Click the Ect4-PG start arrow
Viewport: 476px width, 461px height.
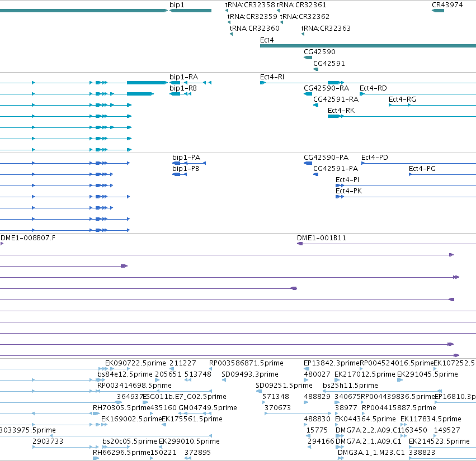point(411,174)
